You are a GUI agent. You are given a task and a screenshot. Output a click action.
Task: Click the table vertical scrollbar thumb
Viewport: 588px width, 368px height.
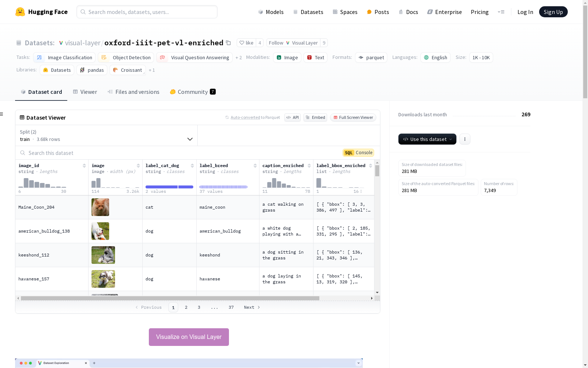[x=377, y=171]
